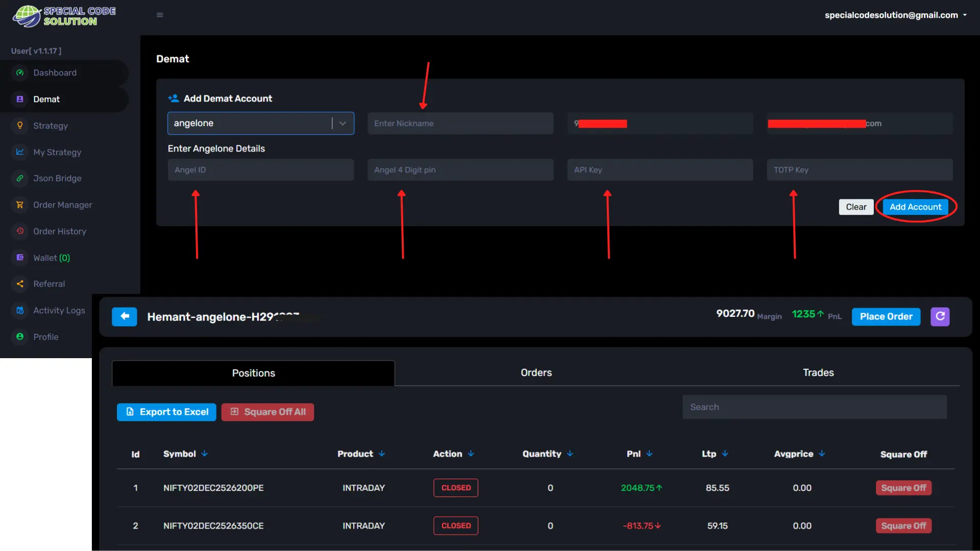Open the Dashboard from the sidebar

coord(55,72)
